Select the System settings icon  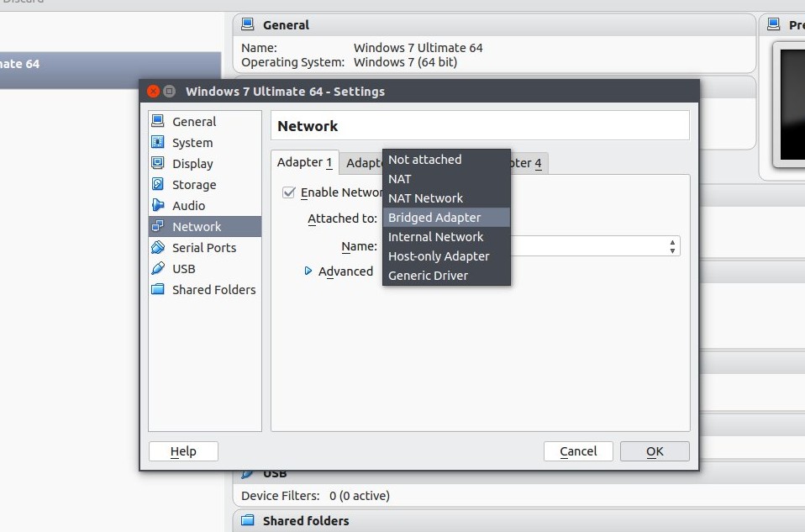tap(158, 142)
